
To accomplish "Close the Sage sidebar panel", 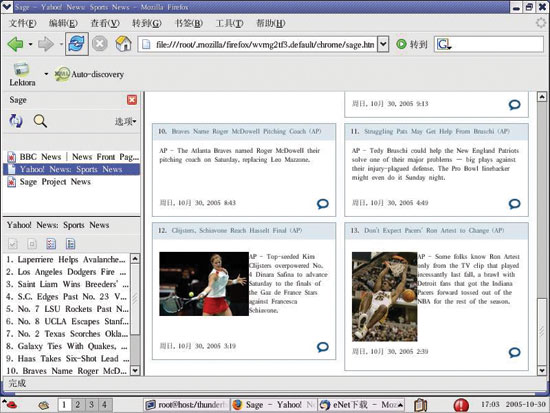I will [x=132, y=100].
